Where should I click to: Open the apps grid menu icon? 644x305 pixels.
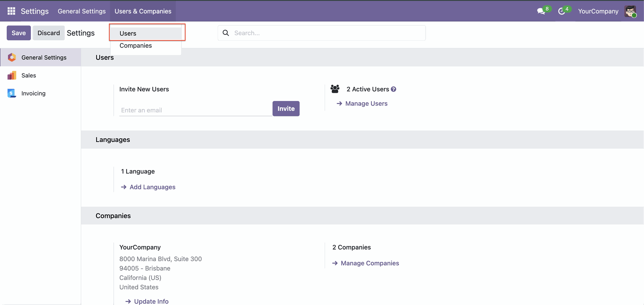pyautogui.click(x=11, y=11)
